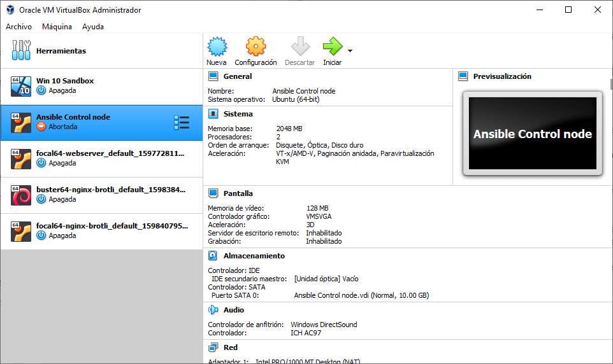This screenshot has width=613, height=364.
Task: Select focal64-nginx-brotli VM icon
Action: pos(21,232)
